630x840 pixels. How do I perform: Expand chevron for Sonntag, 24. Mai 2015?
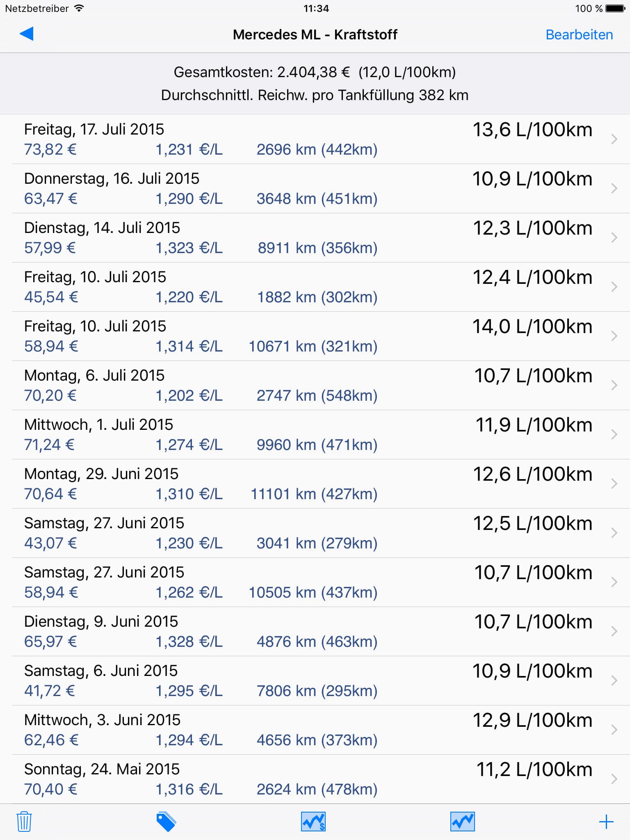[614, 779]
